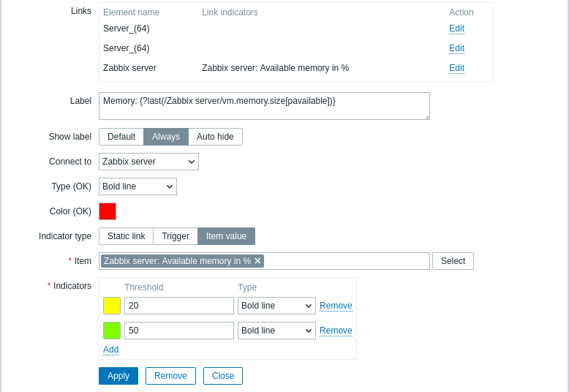The image size is (569, 392).
Task: Edit the first Server_(64) link
Action: 456,29
